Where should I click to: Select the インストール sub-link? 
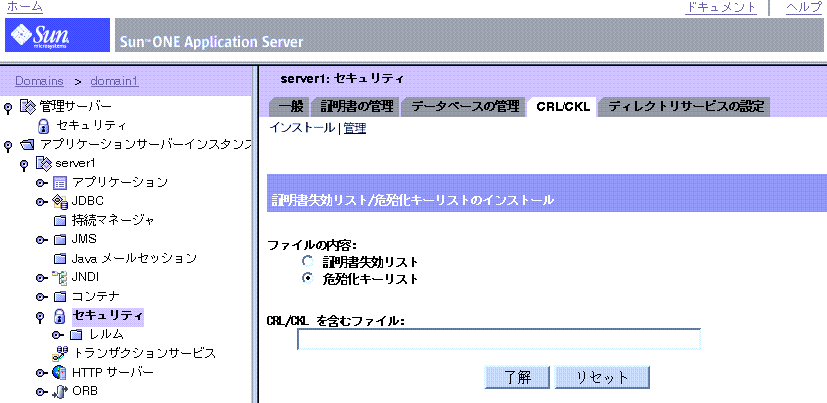(x=302, y=128)
